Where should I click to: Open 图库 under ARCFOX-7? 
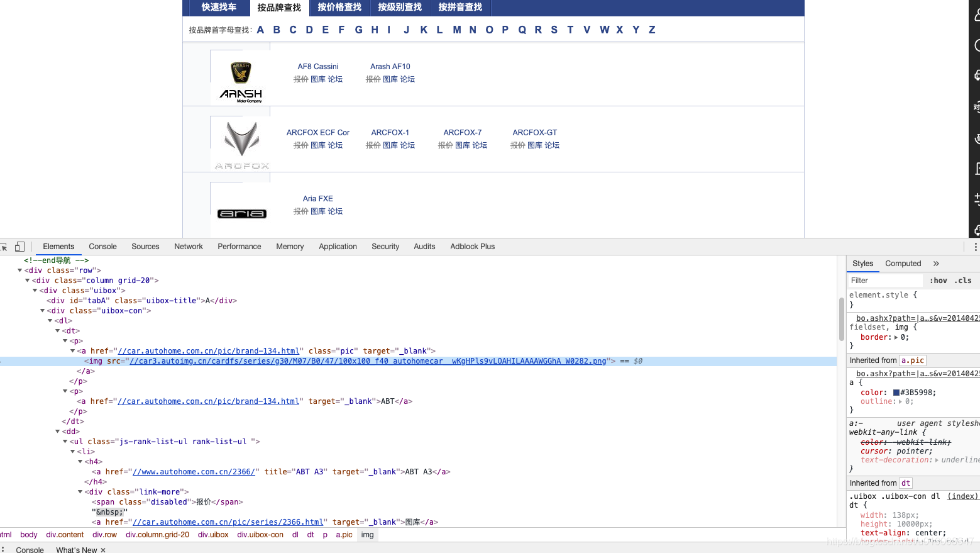pos(463,145)
